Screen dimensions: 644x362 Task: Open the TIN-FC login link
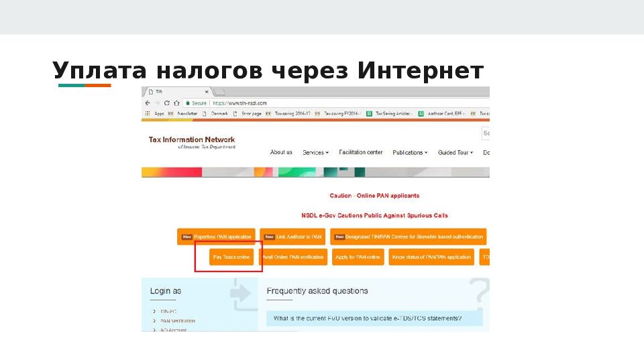tap(168, 312)
